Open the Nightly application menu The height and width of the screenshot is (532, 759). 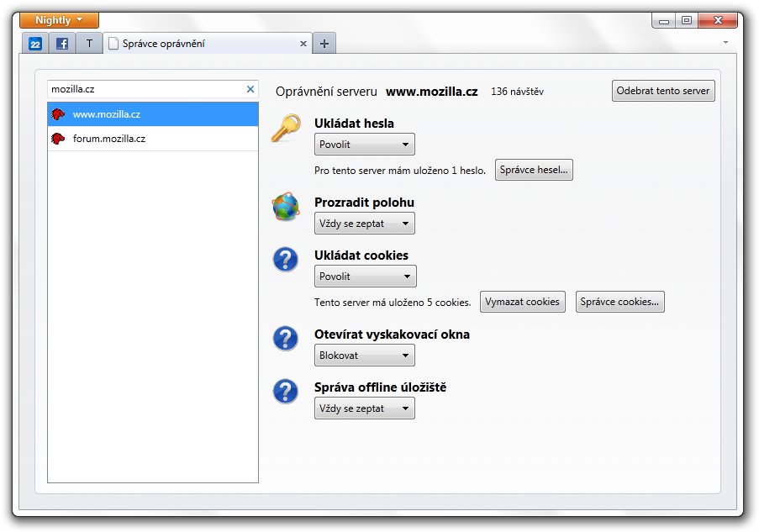pos(59,20)
